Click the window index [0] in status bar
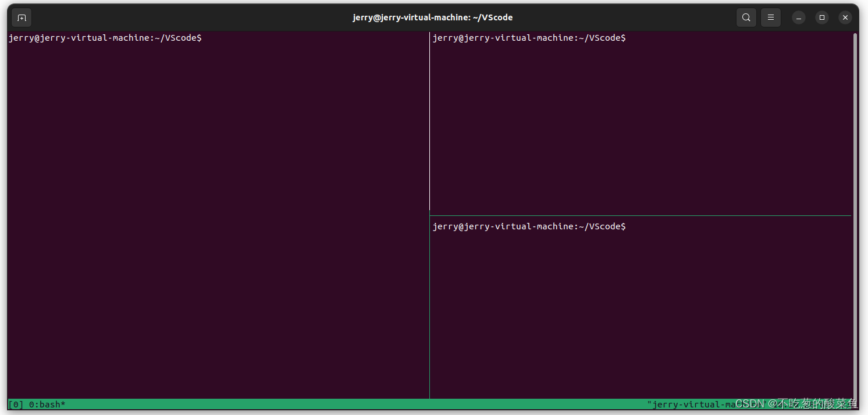868x415 pixels. [14, 404]
